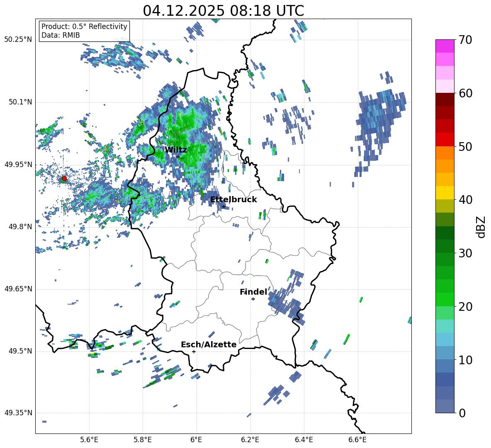Image resolution: width=491 pixels, height=448 pixels.
Task: Click the 49.5°N latitude label
Action: (21, 351)
